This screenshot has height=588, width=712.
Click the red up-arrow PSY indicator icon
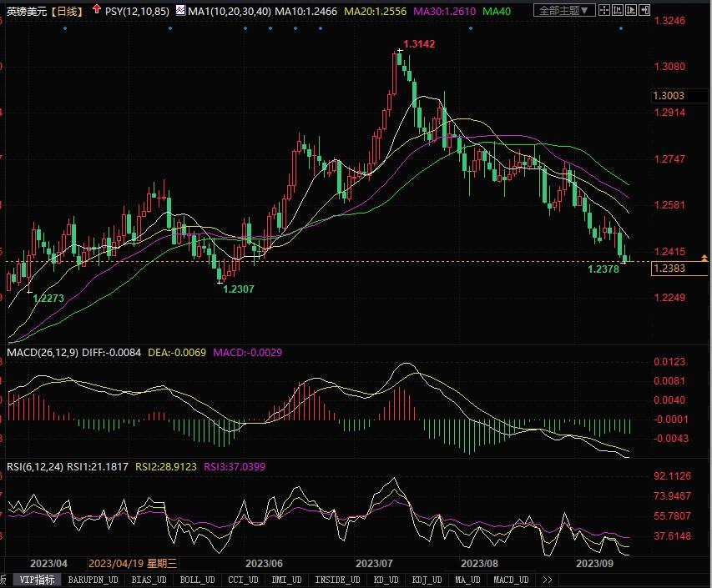pos(96,9)
